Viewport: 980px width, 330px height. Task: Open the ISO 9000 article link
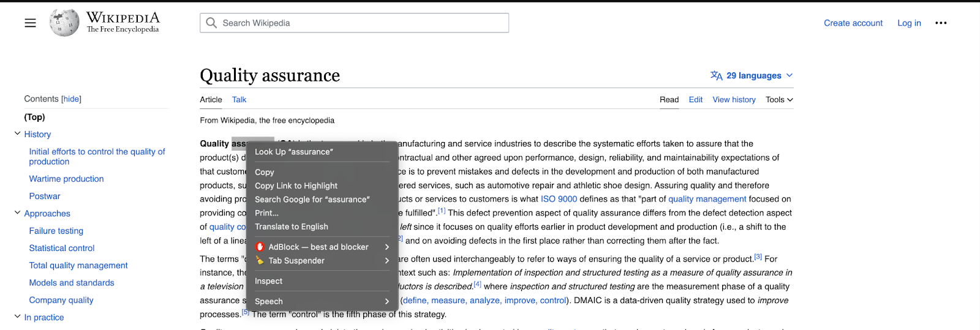(559, 199)
